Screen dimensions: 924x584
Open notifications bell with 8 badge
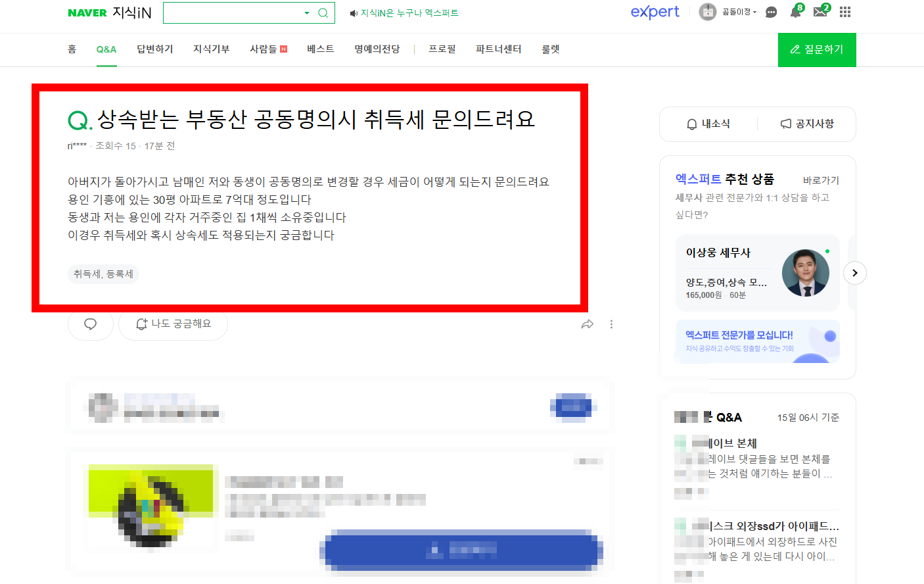coord(796,11)
